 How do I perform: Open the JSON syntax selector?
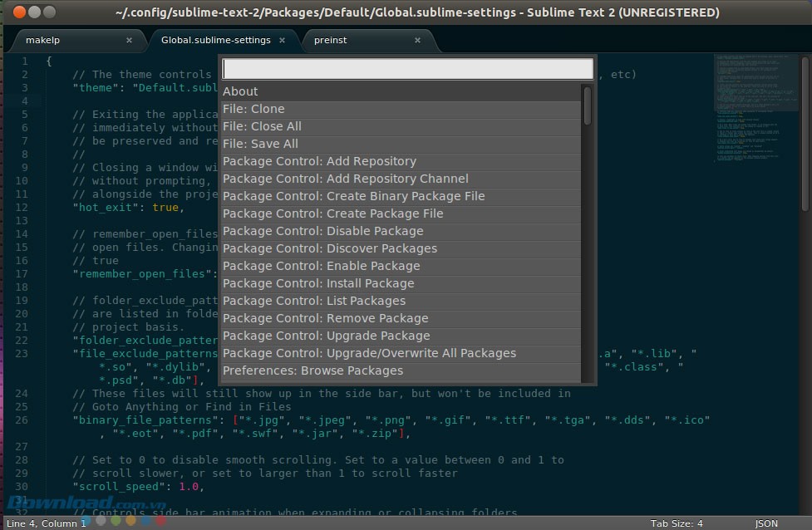(x=766, y=523)
